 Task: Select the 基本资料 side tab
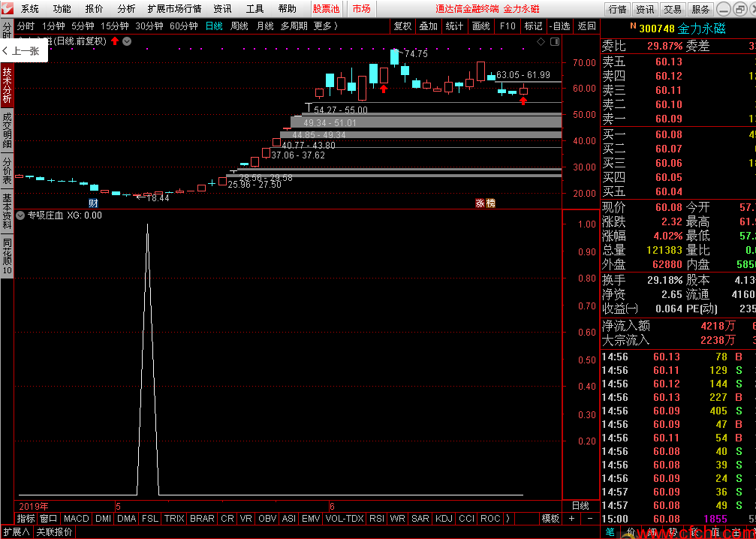click(7, 211)
